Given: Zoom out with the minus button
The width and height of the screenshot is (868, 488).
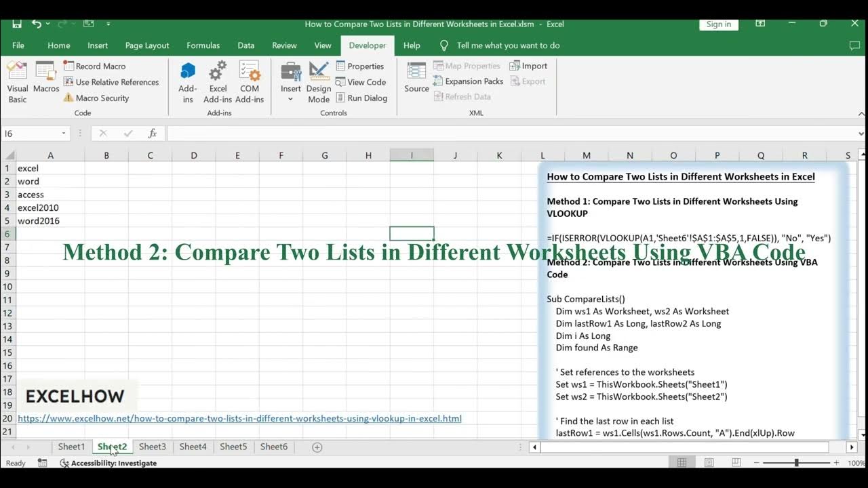Looking at the screenshot, I should [x=756, y=463].
